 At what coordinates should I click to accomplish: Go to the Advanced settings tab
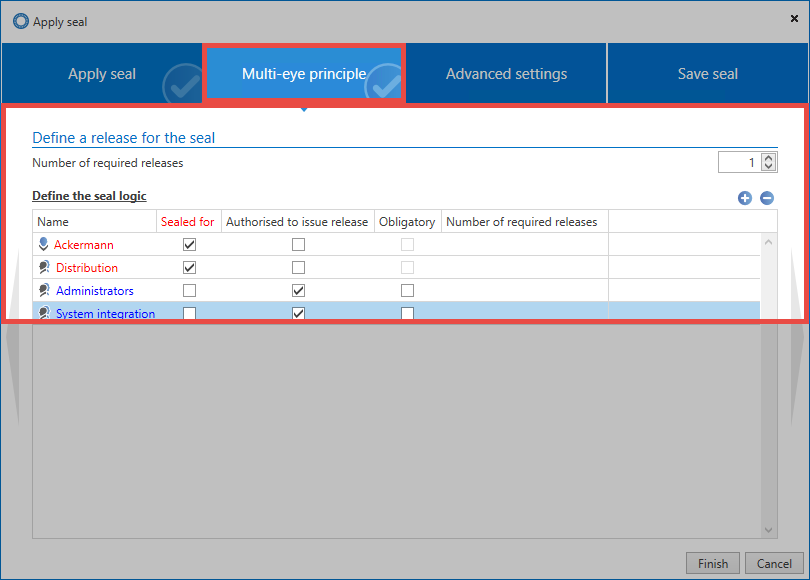[506, 74]
